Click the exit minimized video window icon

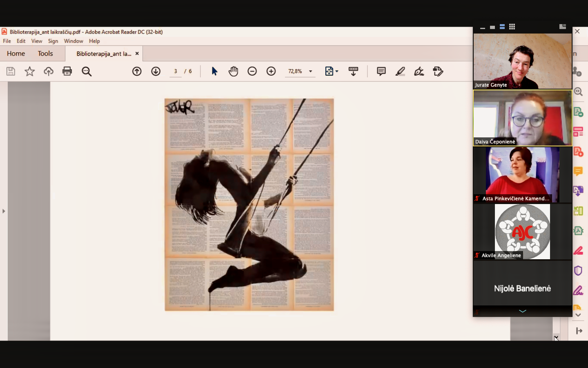[x=563, y=27]
